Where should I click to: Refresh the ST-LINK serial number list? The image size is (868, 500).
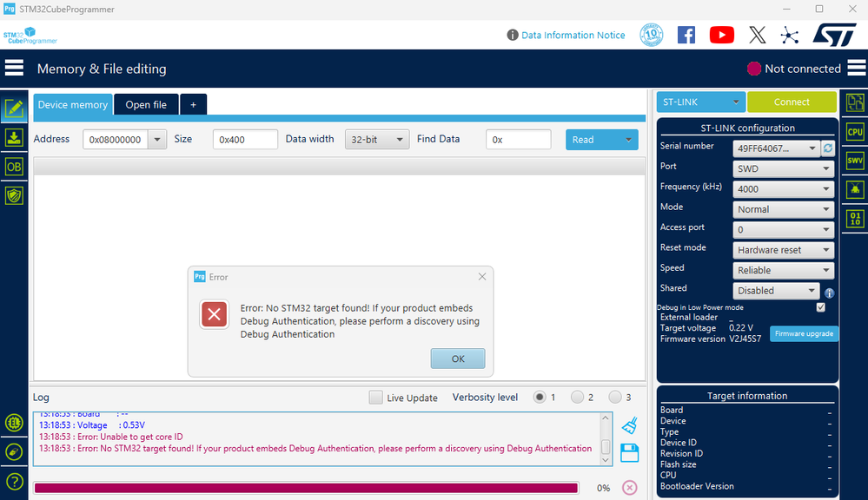point(828,148)
